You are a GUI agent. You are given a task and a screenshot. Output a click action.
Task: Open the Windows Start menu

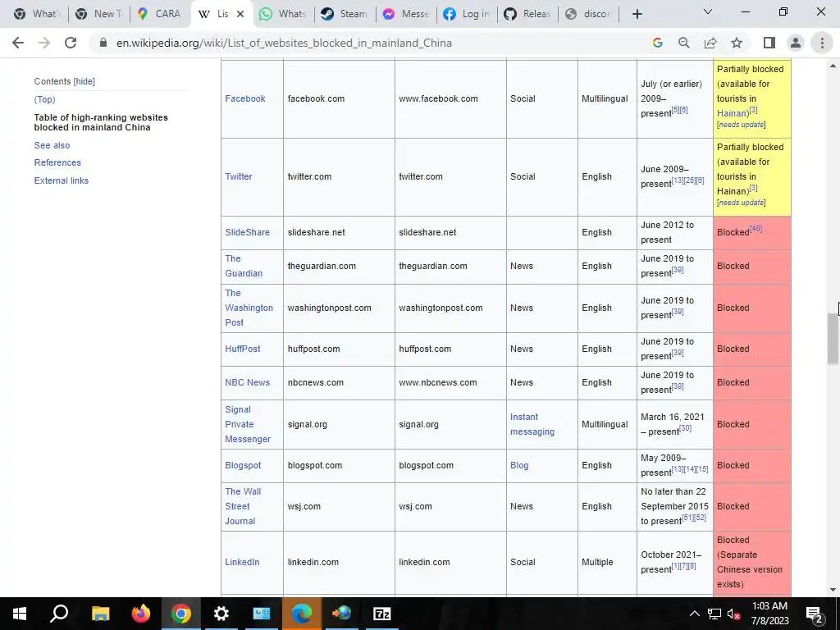[20, 614]
